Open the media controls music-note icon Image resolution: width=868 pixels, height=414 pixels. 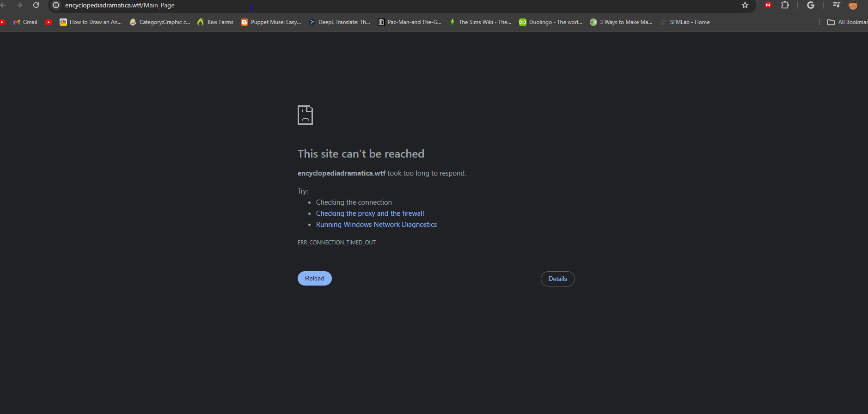(x=837, y=5)
